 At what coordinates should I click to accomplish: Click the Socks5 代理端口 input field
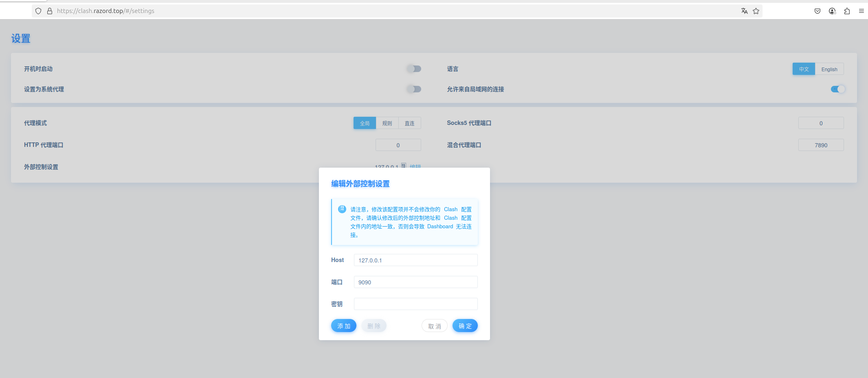click(821, 123)
